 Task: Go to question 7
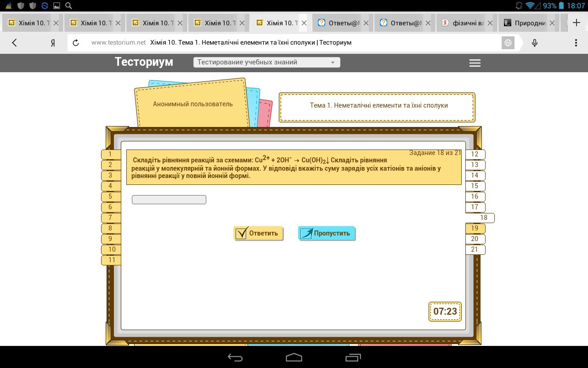pyautogui.click(x=110, y=218)
